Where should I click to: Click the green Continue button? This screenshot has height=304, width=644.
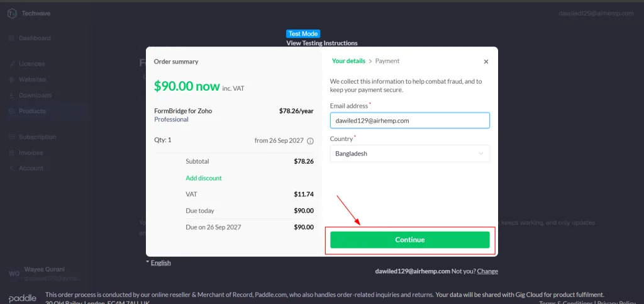click(409, 240)
